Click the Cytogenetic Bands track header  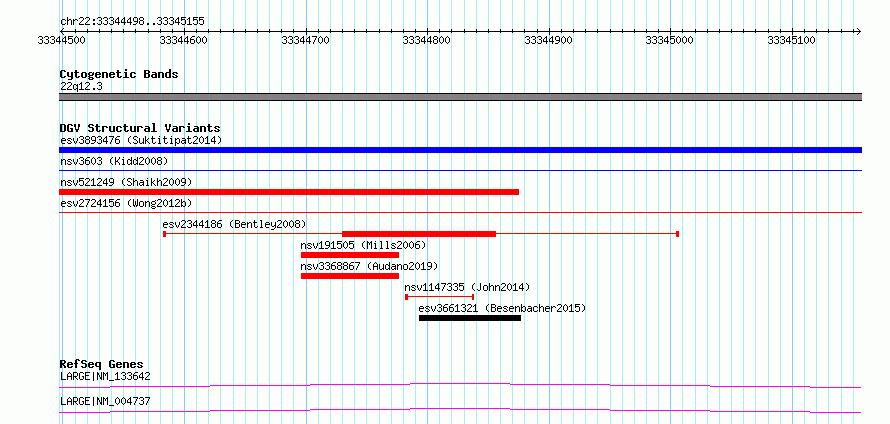click(119, 74)
